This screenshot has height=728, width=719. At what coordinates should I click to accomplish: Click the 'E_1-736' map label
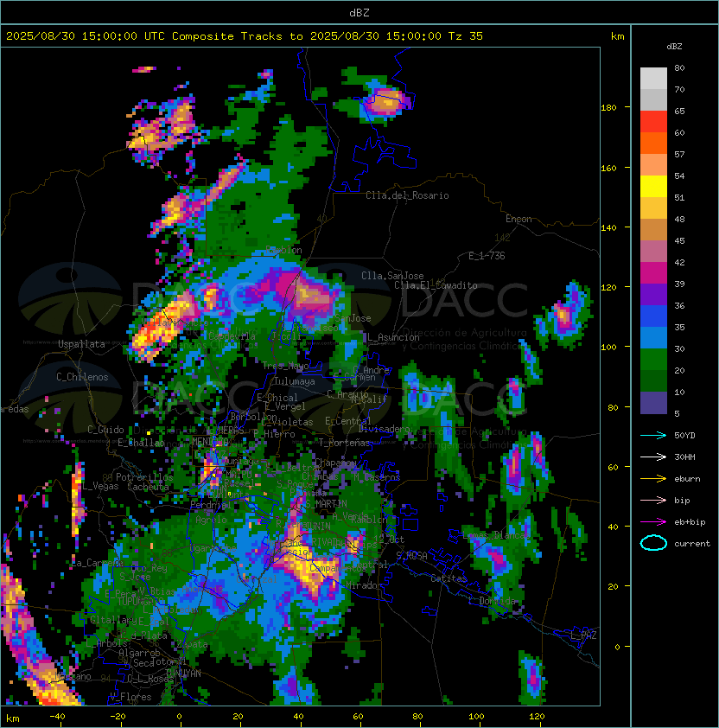tap(487, 256)
